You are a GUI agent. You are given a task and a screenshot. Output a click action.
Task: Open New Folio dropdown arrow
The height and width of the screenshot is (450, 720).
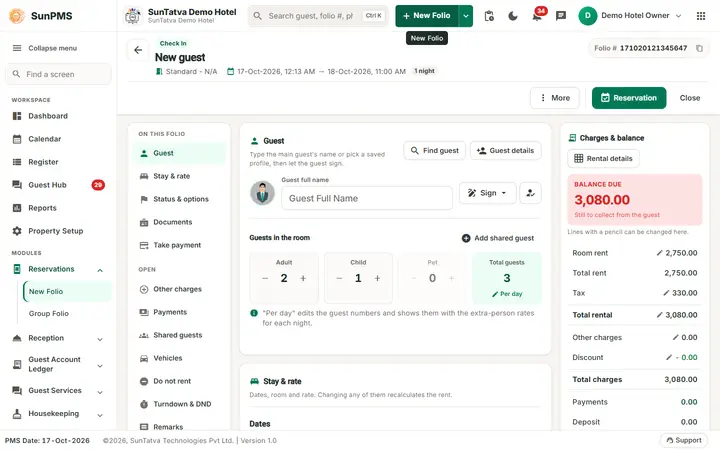coord(466,16)
